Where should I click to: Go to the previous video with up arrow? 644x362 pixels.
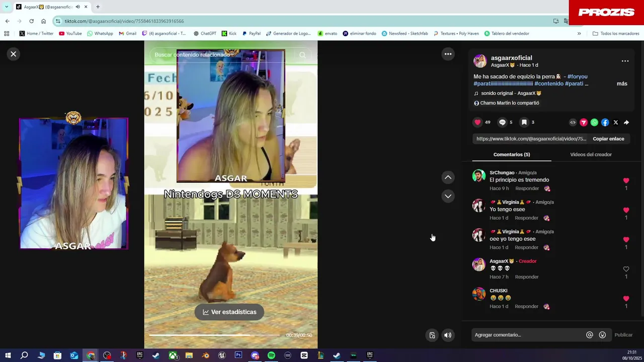pos(448,177)
